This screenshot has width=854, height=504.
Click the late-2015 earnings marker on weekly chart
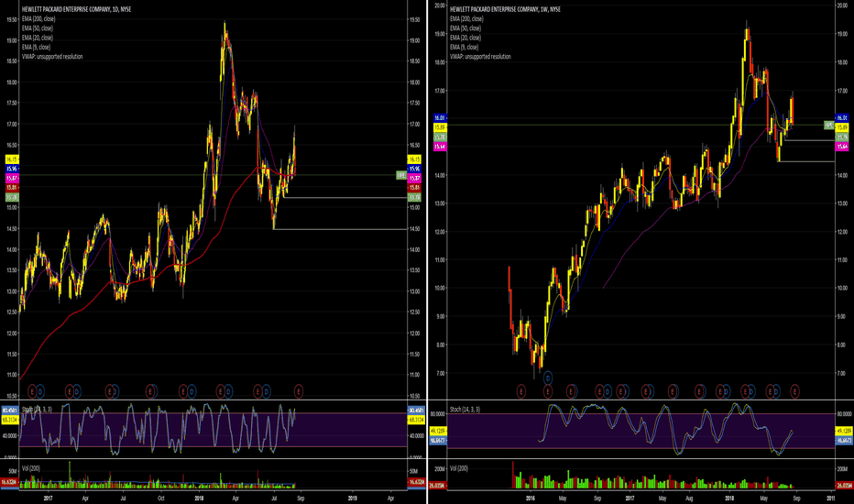(x=521, y=391)
